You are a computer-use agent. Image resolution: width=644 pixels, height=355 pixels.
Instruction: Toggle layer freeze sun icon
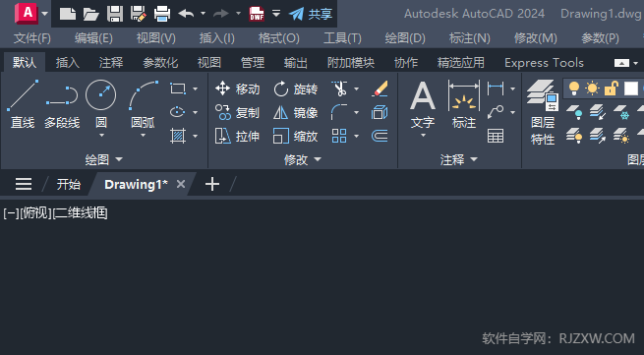(593, 89)
